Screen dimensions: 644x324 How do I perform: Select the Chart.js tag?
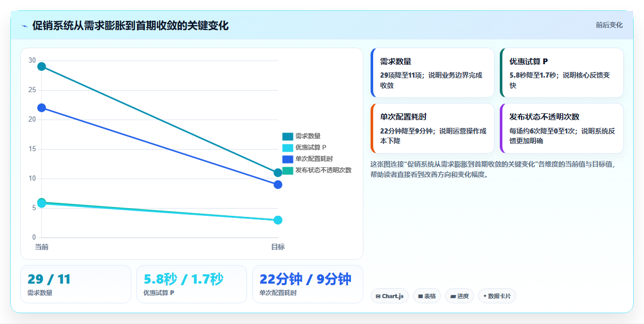coord(390,296)
